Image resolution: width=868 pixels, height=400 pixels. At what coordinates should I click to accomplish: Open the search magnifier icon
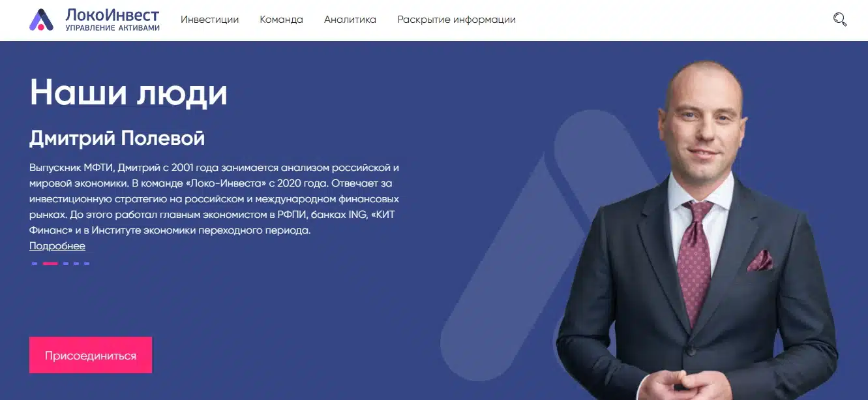840,20
